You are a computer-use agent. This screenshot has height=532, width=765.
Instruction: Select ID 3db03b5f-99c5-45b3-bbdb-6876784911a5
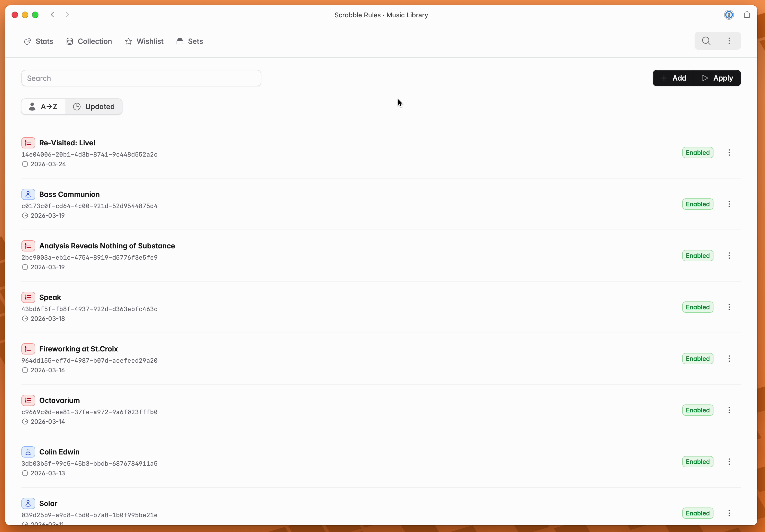point(90,464)
